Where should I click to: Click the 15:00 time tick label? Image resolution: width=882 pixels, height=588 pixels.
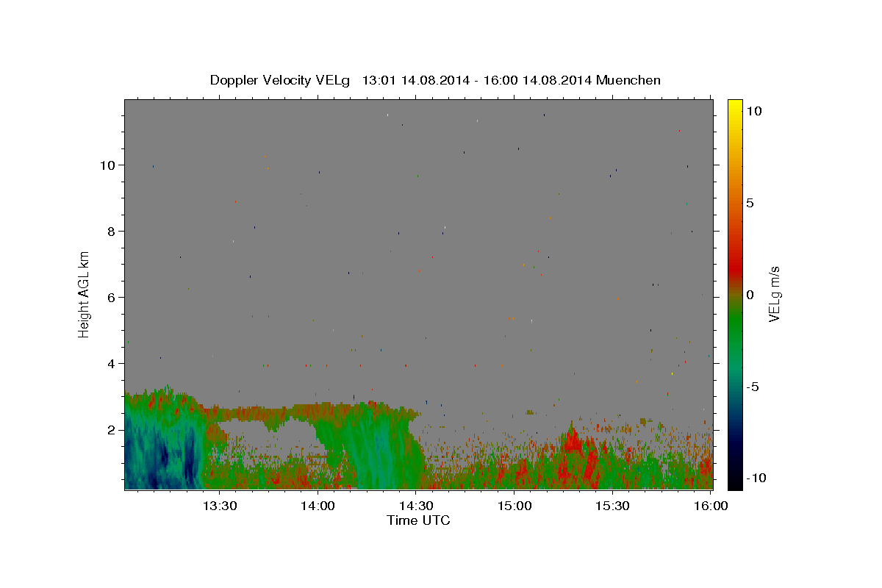tap(515, 506)
